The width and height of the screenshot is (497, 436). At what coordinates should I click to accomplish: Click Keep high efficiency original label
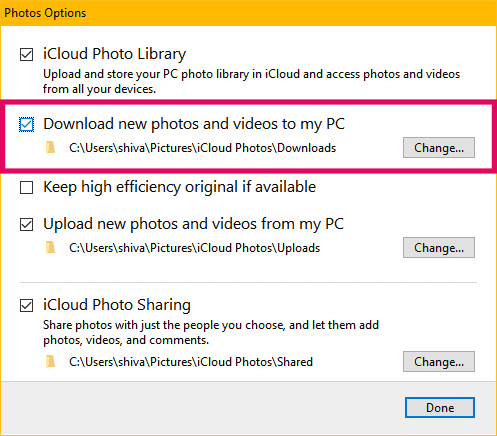pyautogui.click(x=179, y=187)
